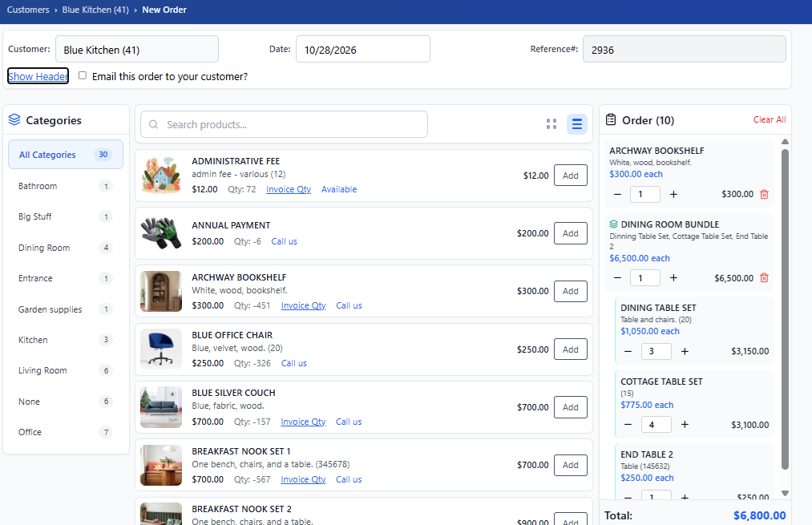Click the Date field
Image resolution: width=812 pixels, height=525 pixels.
tap(362, 49)
